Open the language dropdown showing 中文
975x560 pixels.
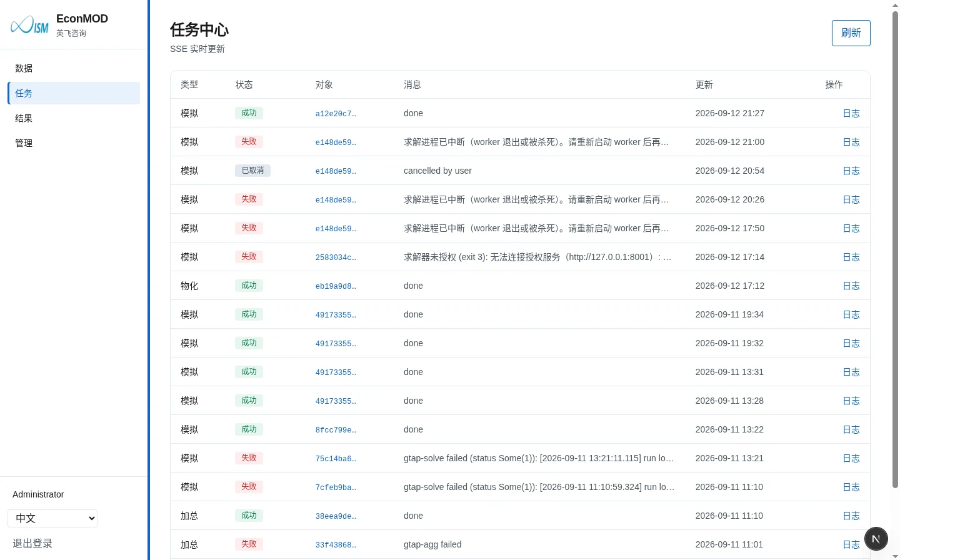click(52, 518)
